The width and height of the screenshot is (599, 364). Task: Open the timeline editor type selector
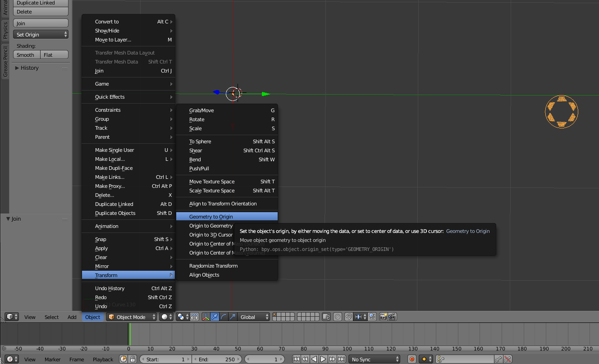click(x=12, y=359)
